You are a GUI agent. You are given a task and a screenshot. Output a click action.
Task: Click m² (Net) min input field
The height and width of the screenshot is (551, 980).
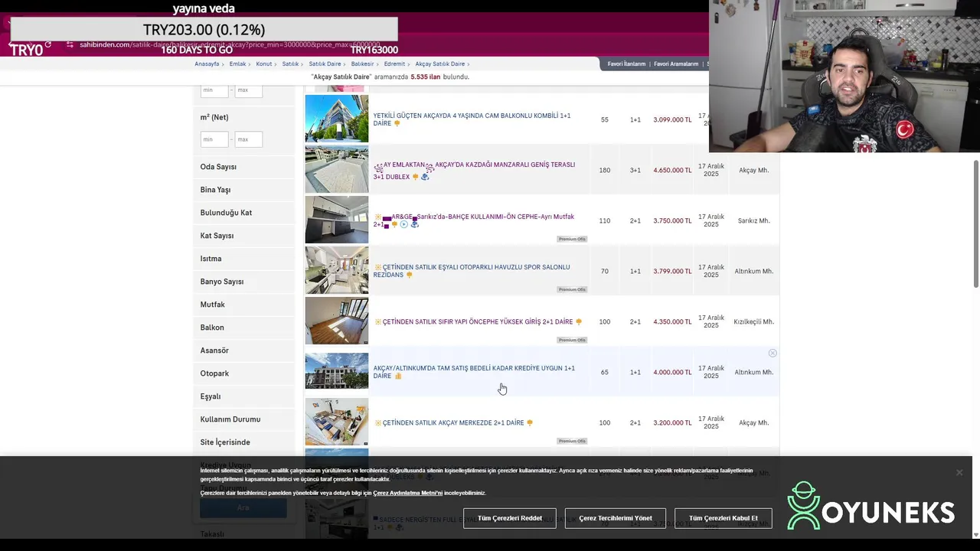pyautogui.click(x=214, y=139)
